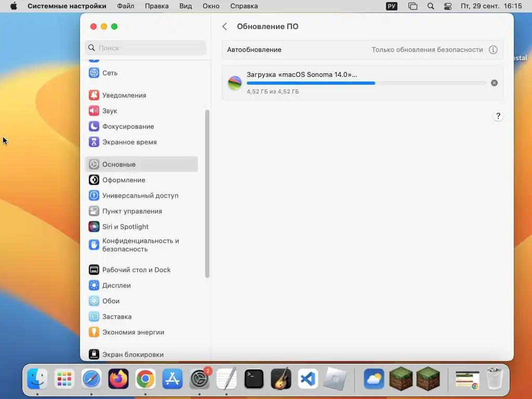This screenshot has width=532, height=399.
Task: Launch Safari from the Dock
Action: (91, 379)
